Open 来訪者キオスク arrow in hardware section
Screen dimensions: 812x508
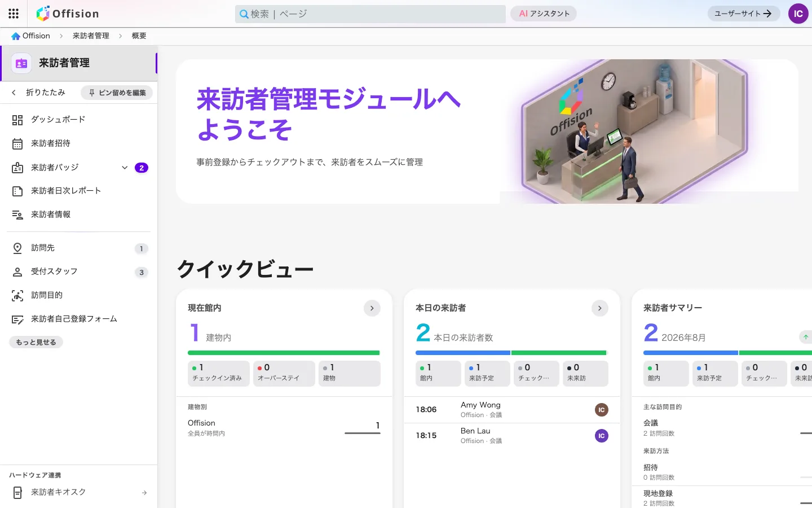pyautogui.click(x=144, y=493)
